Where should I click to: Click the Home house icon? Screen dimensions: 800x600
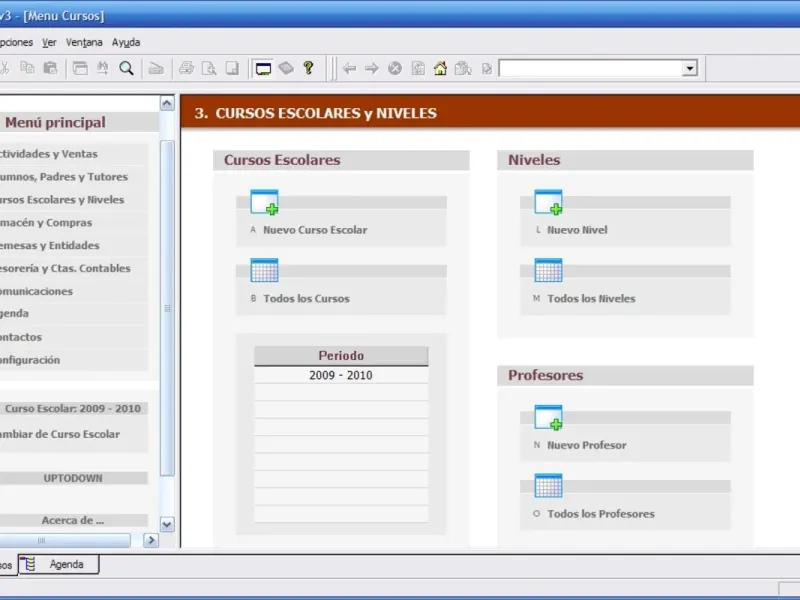pyautogui.click(x=440, y=68)
